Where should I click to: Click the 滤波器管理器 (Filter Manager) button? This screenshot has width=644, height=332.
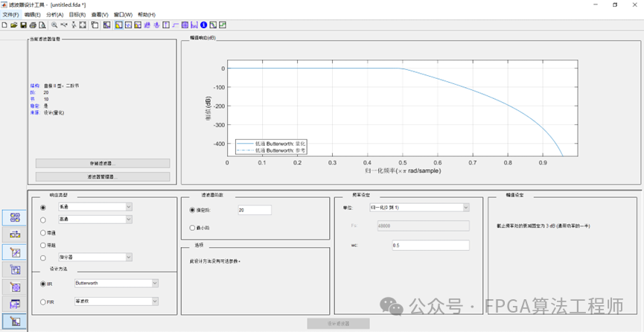pos(103,177)
